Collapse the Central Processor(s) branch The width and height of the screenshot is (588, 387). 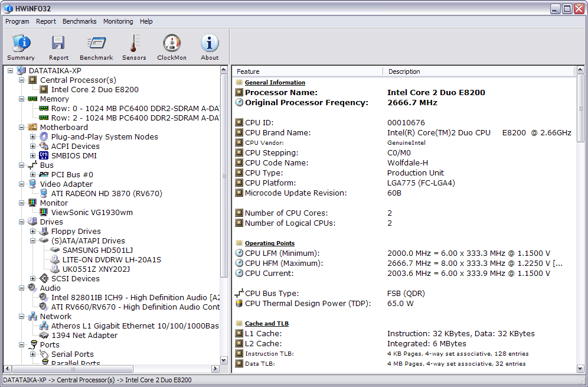point(21,80)
